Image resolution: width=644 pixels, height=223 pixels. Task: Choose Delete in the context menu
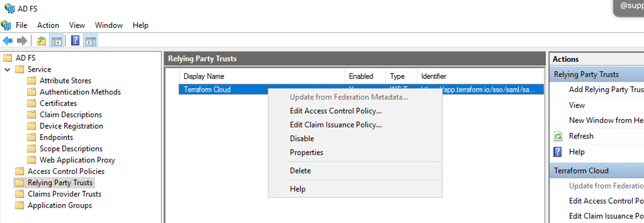pyautogui.click(x=300, y=171)
